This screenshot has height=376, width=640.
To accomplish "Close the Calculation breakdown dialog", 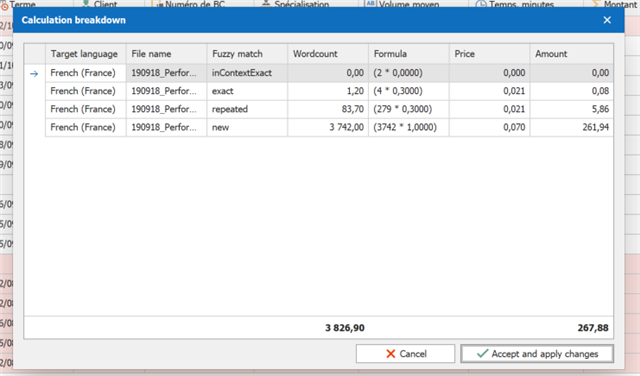I will 607,20.
